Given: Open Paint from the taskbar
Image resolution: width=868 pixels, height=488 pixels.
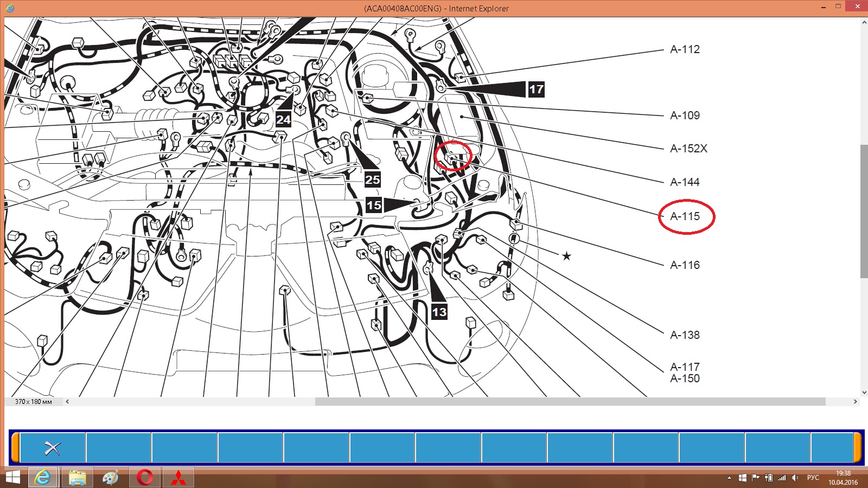Looking at the screenshot, I should click(x=111, y=478).
